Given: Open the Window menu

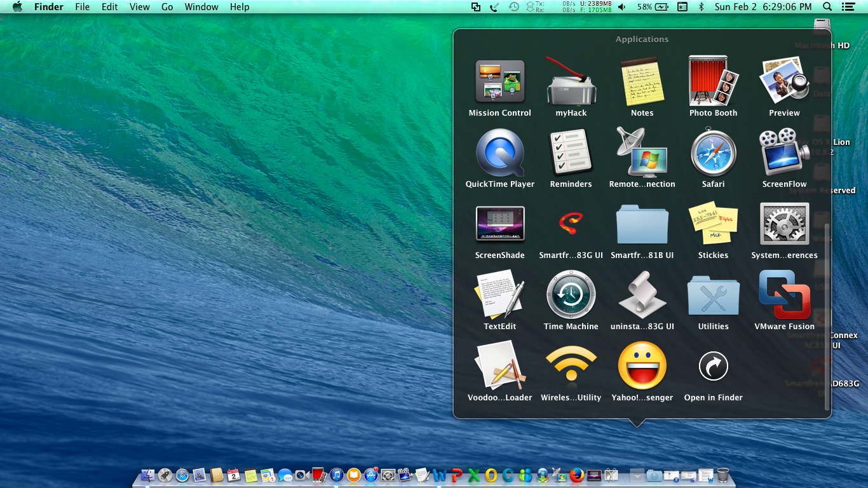Looking at the screenshot, I should [201, 7].
